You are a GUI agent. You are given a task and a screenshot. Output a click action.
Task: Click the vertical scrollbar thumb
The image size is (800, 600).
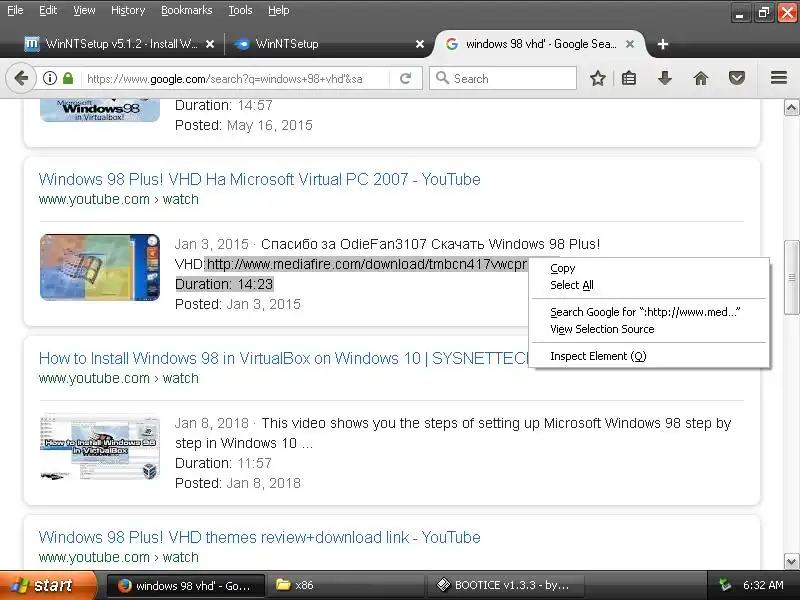(x=791, y=278)
